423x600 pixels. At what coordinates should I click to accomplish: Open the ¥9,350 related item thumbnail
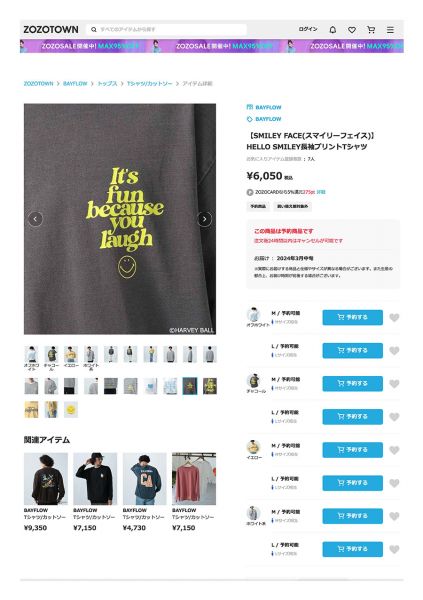(46, 479)
